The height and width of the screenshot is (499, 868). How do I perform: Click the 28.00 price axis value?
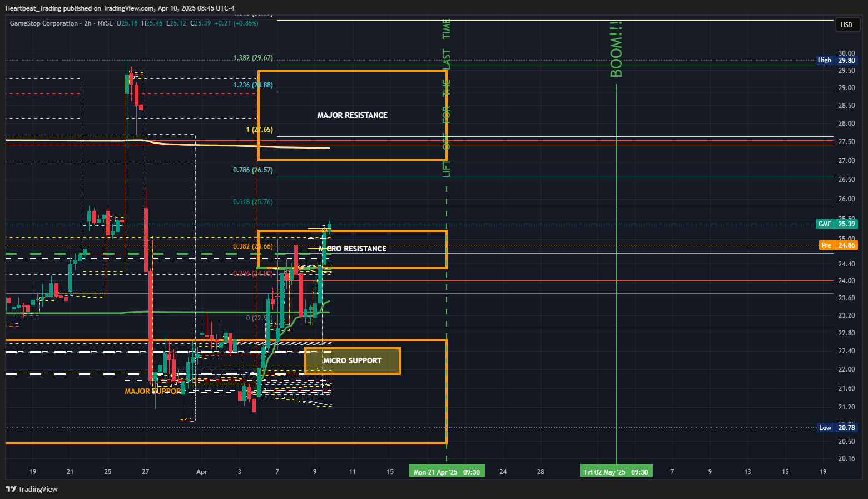[846, 123]
